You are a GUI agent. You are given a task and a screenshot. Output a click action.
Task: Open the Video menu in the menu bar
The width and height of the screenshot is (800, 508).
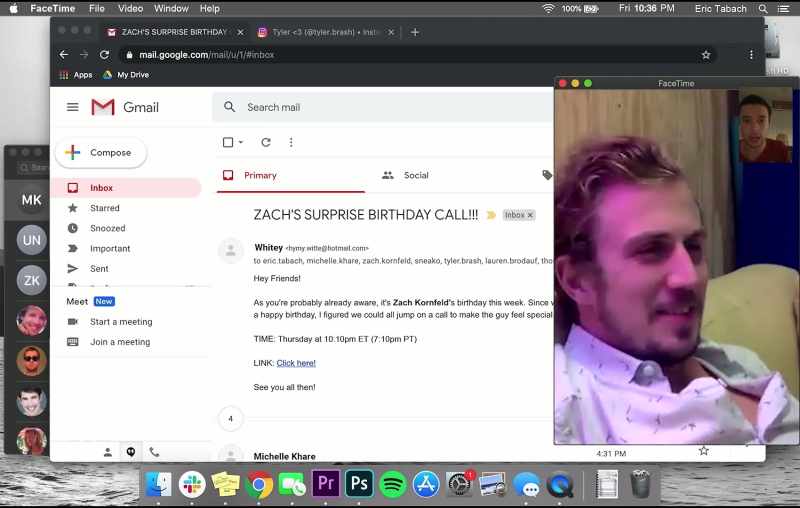pyautogui.click(x=130, y=9)
